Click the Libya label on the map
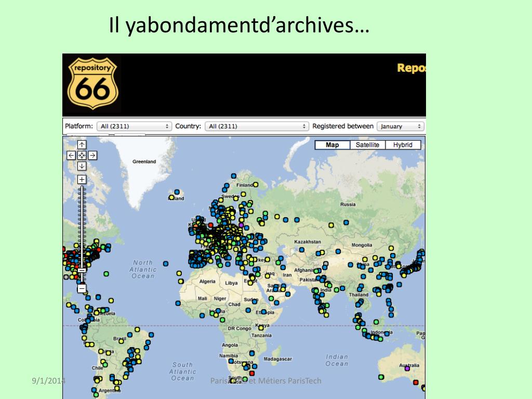The height and width of the screenshot is (399, 532). (x=231, y=283)
